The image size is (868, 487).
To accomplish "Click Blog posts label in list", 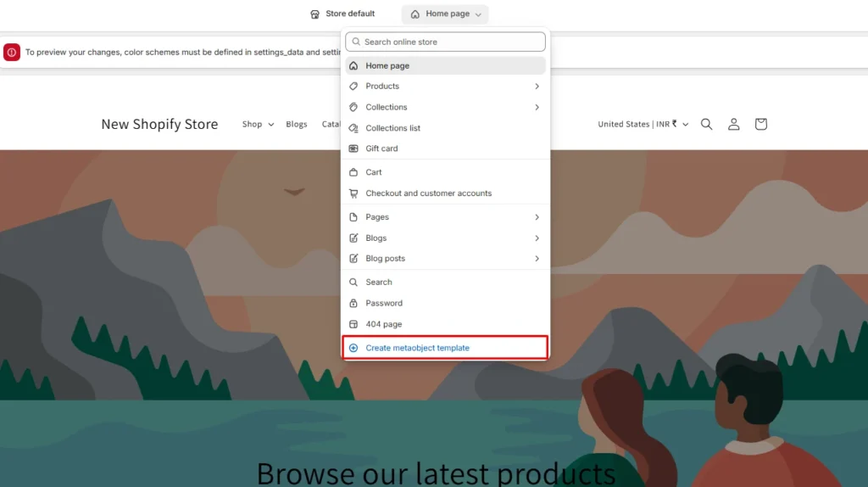I will (386, 259).
